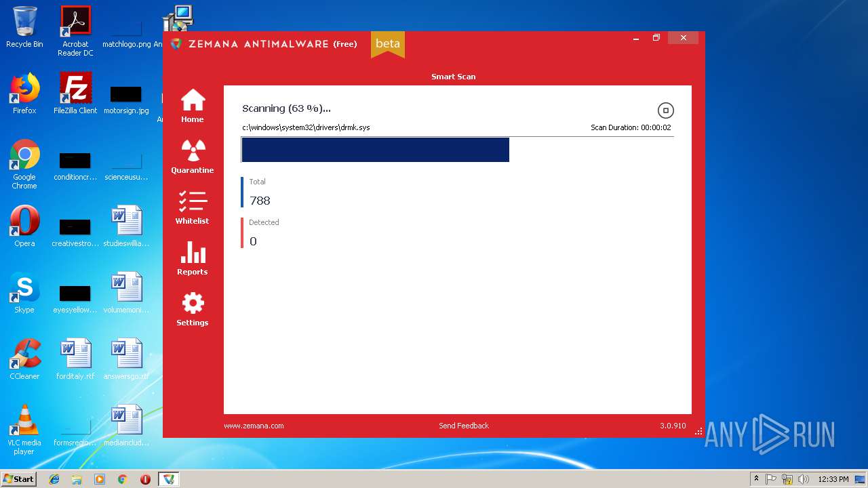
Task: Click the Total count 788
Action: click(260, 201)
